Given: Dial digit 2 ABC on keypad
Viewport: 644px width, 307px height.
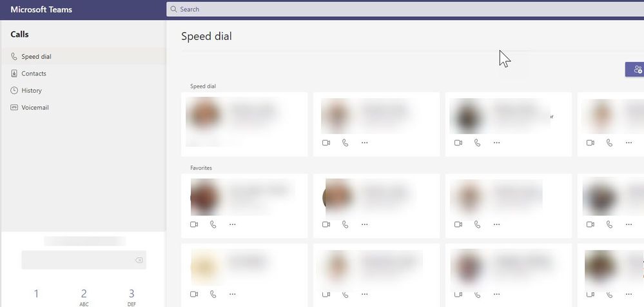Looking at the screenshot, I should click(x=84, y=297).
